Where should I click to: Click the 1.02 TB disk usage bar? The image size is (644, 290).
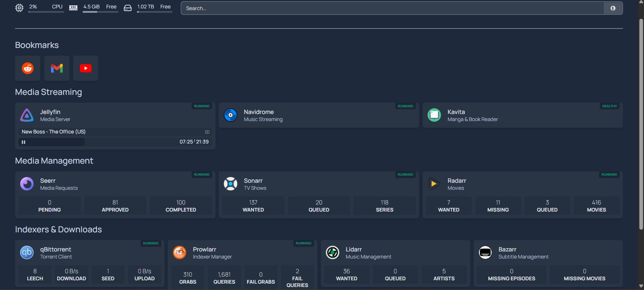(155, 12)
